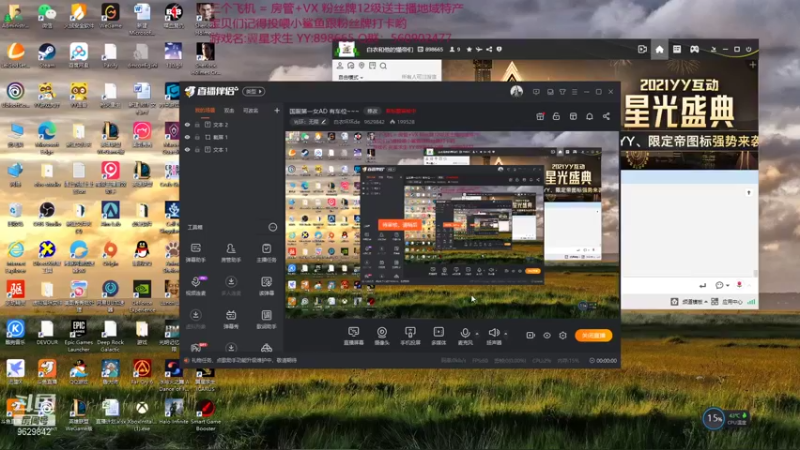
Task: Click orange 关闭直播 button
Action: click(594, 335)
